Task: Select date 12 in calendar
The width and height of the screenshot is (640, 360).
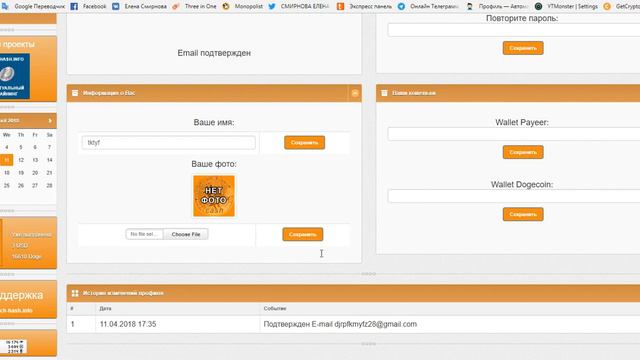Action: [21, 160]
